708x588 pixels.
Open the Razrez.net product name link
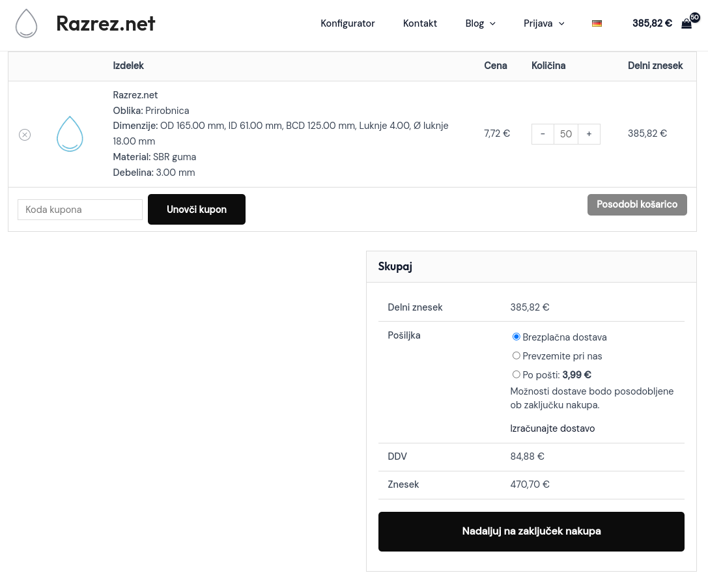(x=135, y=95)
